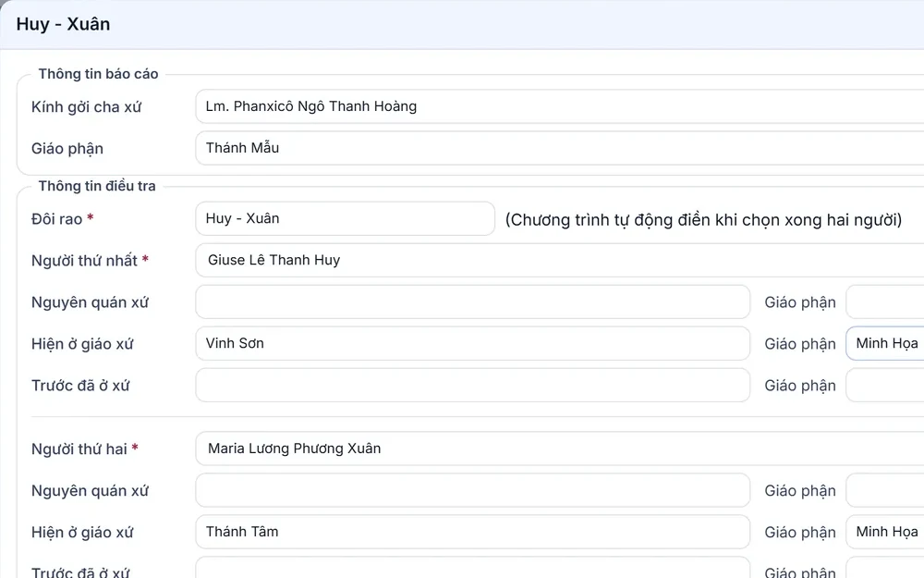The image size is (924, 578).
Task: Click the Giáo phận field beside first person's Trước đã ở xứ
Action: point(885,385)
